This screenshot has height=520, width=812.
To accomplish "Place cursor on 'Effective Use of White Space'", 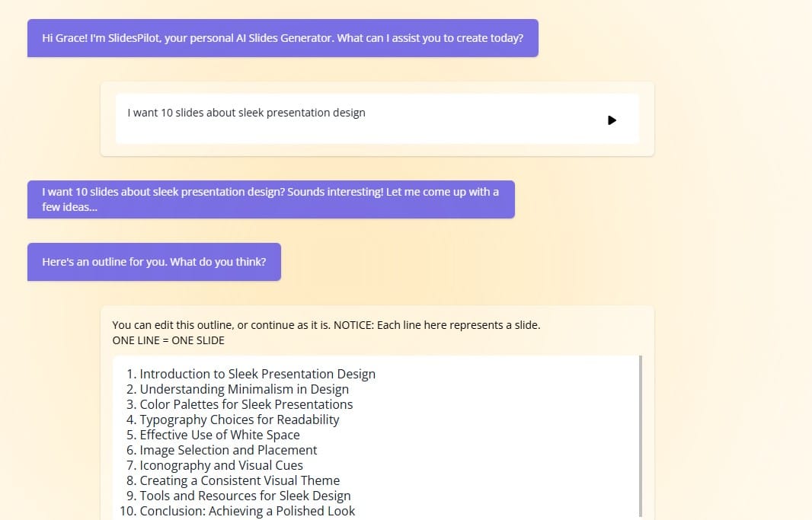I will point(219,435).
